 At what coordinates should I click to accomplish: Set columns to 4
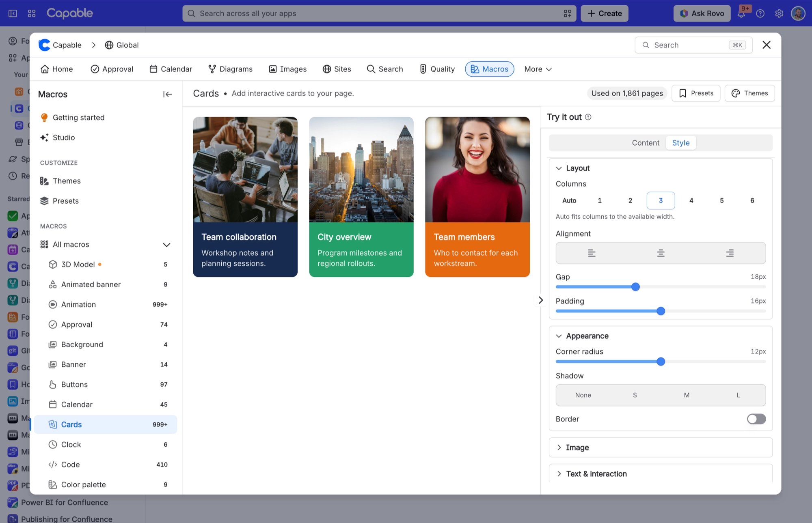coord(691,200)
